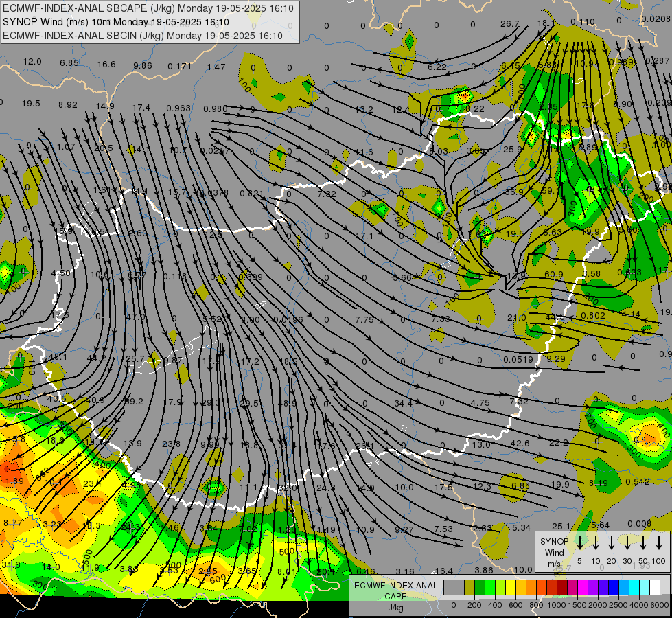Click the map value 0.0208
Image resolution: width=672 pixels, height=618 pixels.
pos(656,19)
